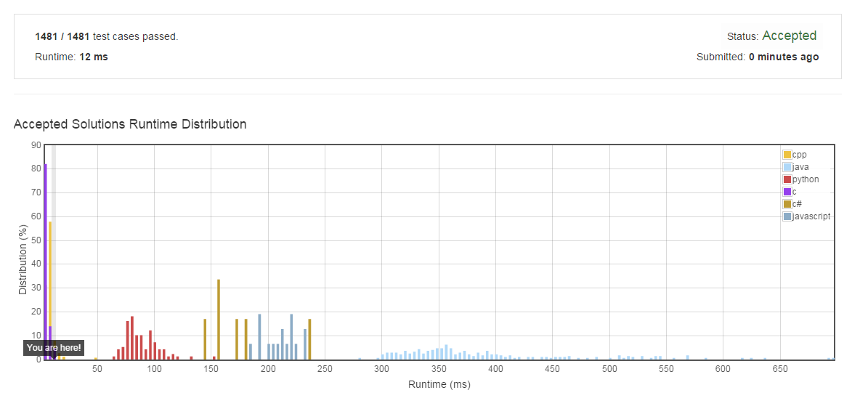This screenshot has width=868, height=398.
Task: Click 'Submitted: 0 minutes ago' text
Action: coord(758,57)
